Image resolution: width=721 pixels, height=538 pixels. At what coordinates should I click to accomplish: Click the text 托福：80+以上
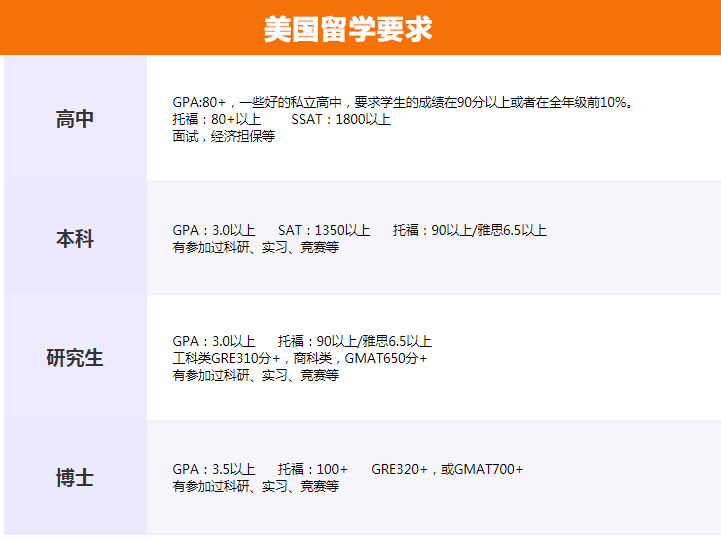217,120
